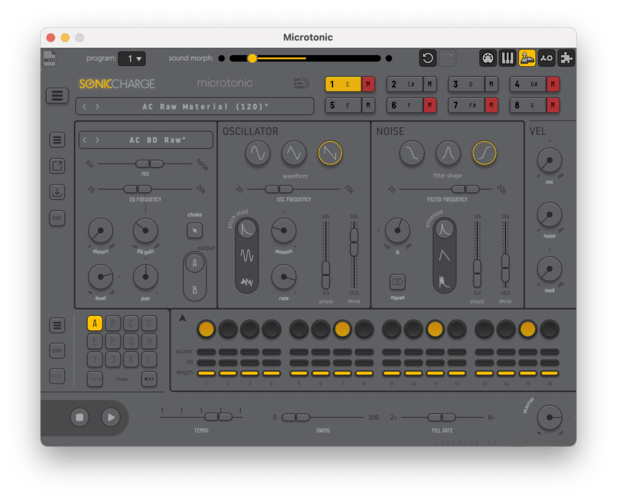Unmute drum channel 7
617x500 pixels.
click(x=491, y=105)
